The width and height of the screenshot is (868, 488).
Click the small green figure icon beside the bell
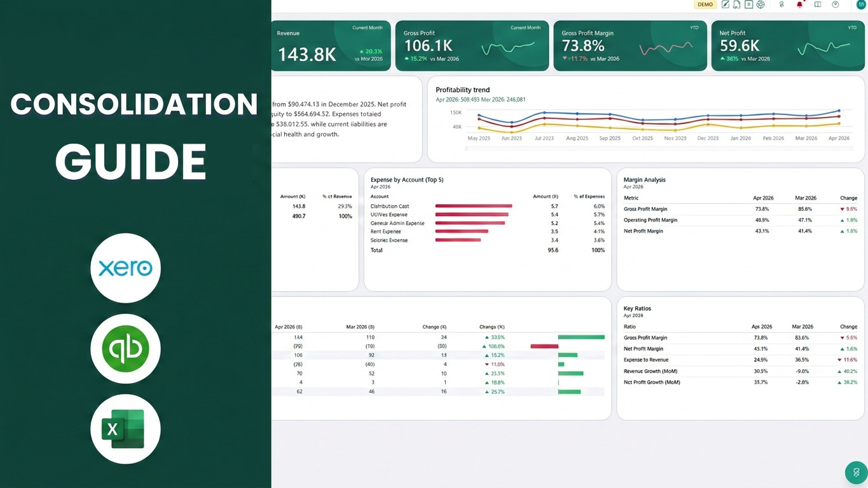click(x=782, y=4)
